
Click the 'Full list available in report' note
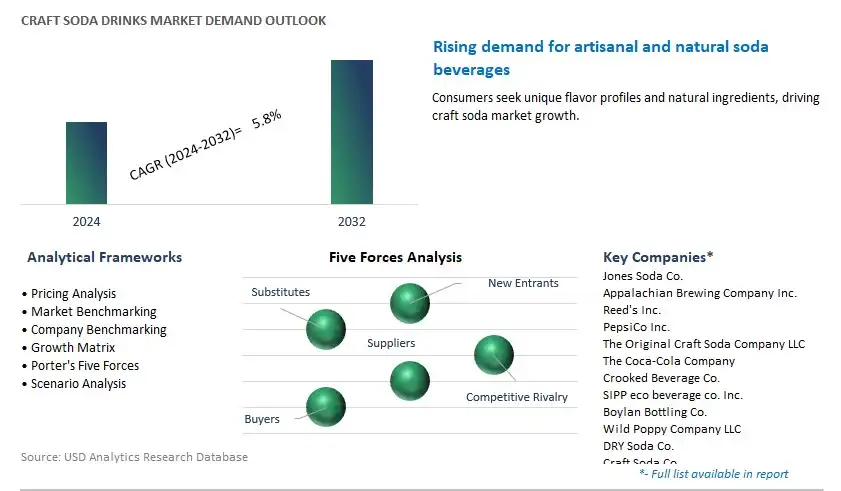(x=714, y=474)
